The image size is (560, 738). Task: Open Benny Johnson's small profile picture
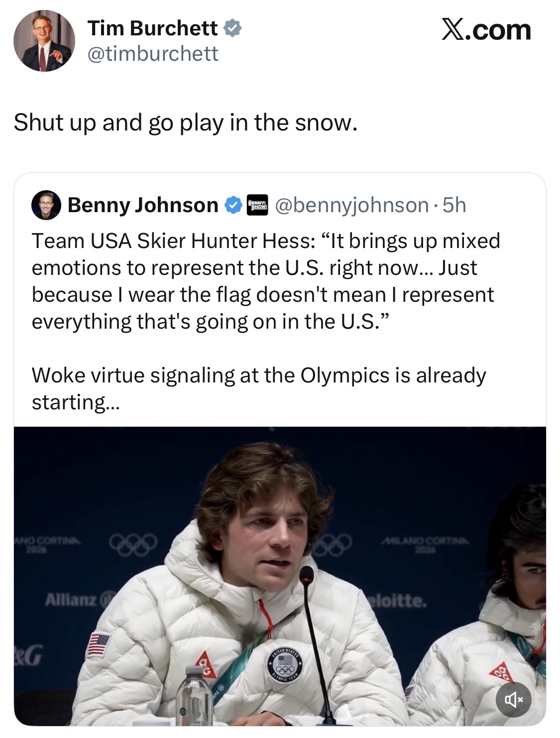pyautogui.click(x=46, y=205)
